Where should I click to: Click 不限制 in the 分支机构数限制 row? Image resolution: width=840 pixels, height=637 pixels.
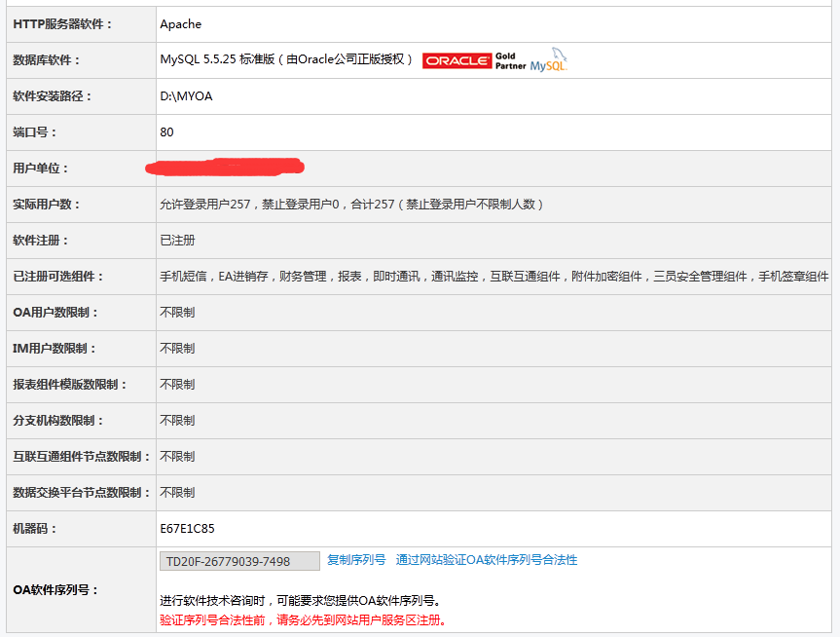(x=177, y=421)
